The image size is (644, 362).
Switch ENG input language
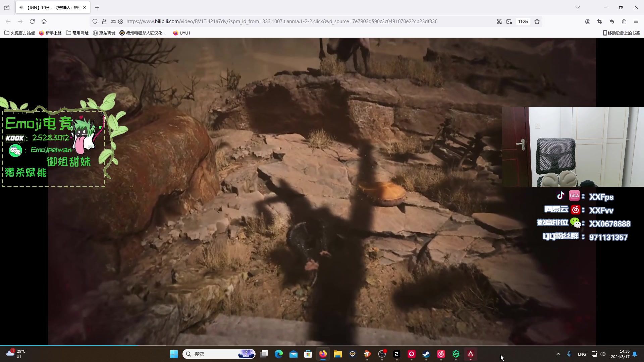(582, 354)
